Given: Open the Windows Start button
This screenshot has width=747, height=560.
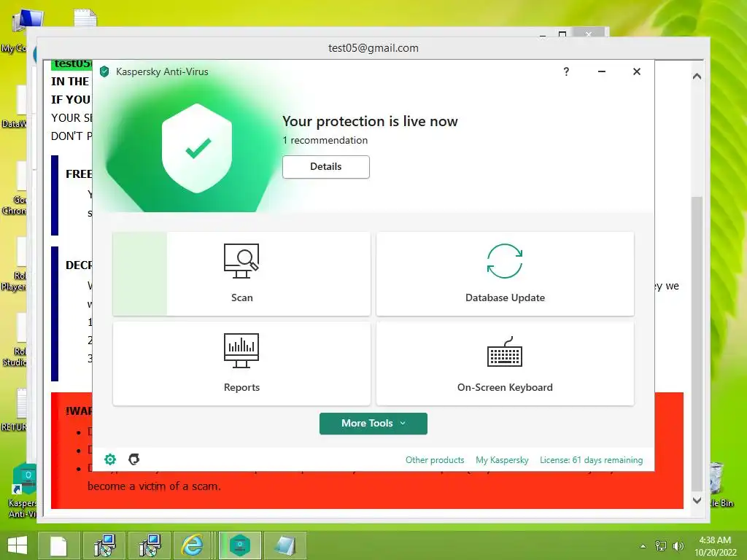Looking at the screenshot, I should 18,545.
